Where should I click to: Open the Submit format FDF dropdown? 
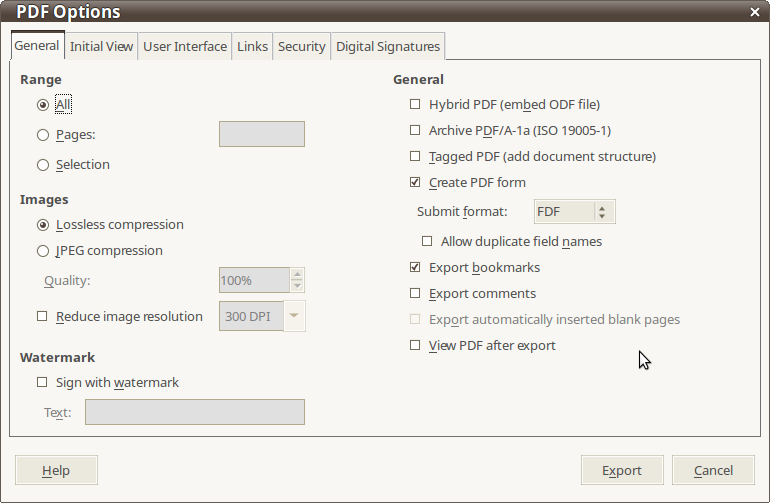pos(575,212)
